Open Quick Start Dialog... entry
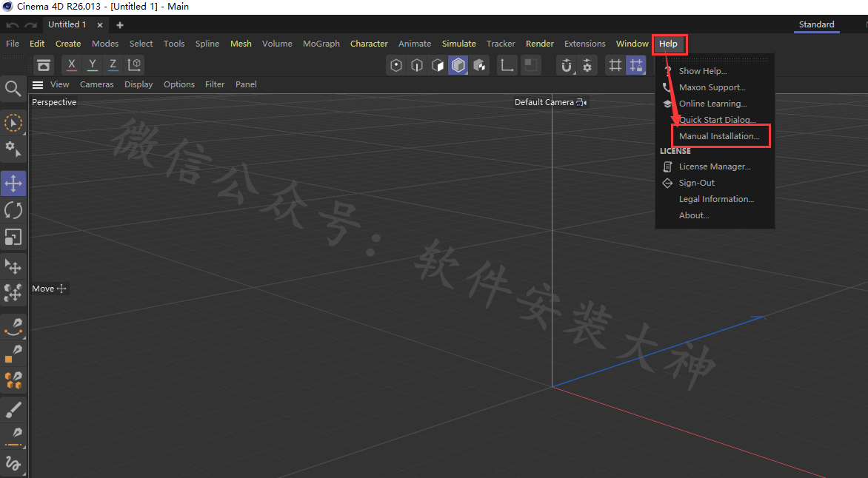This screenshot has height=478, width=868. pos(718,120)
